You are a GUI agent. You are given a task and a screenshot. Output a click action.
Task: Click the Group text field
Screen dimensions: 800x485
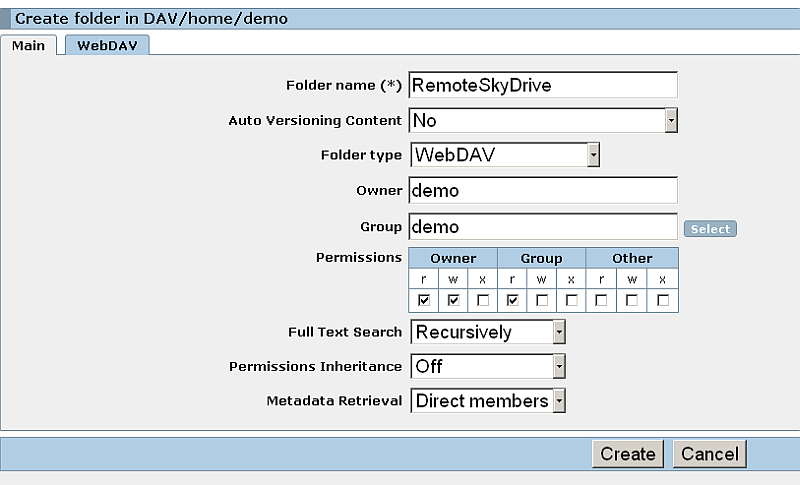click(543, 227)
